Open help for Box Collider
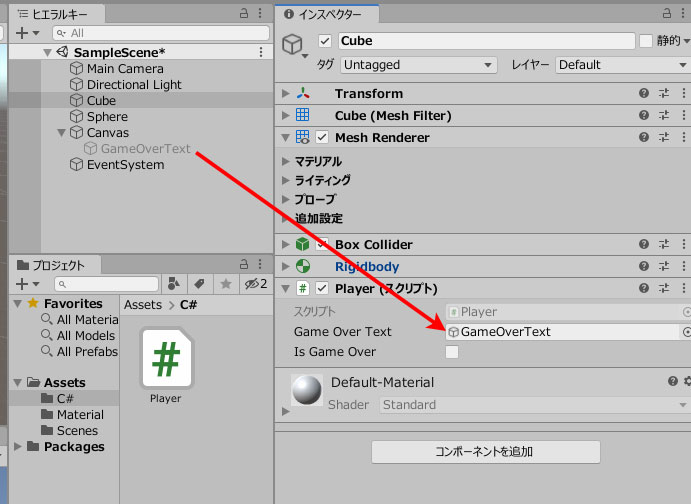The width and height of the screenshot is (691, 504). coord(644,244)
